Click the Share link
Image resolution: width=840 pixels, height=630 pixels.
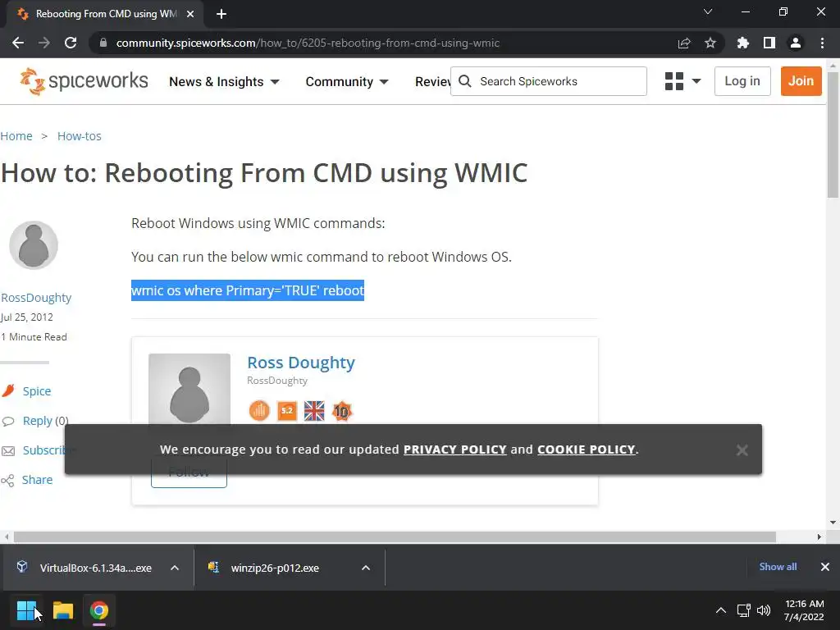click(x=37, y=480)
